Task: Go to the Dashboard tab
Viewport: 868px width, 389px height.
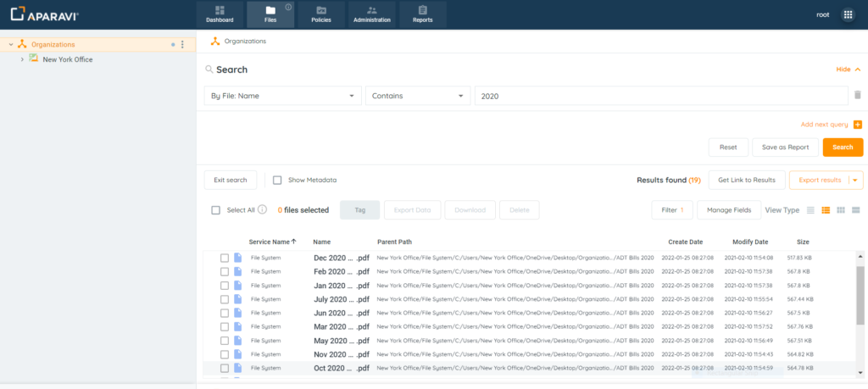Action: coord(220,14)
